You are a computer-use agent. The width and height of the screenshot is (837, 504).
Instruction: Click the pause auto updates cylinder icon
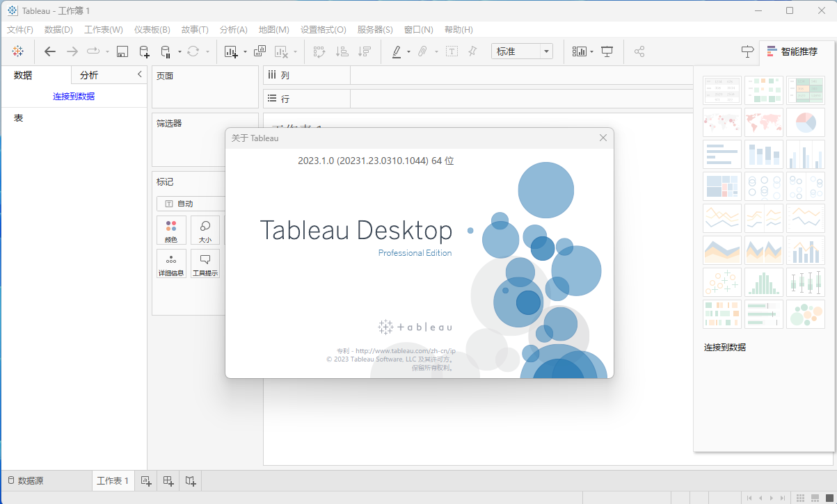point(166,51)
